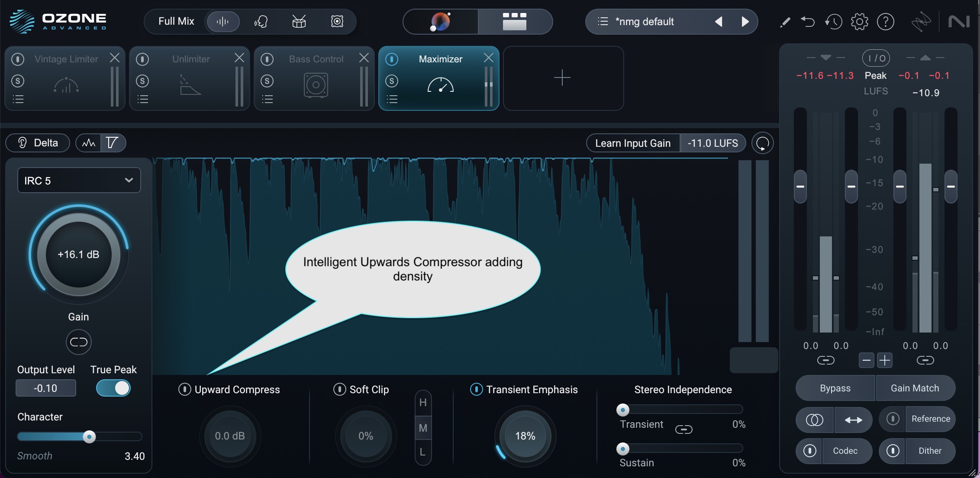Open preset list for *nmg default
The image size is (980, 478).
tap(603, 22)
